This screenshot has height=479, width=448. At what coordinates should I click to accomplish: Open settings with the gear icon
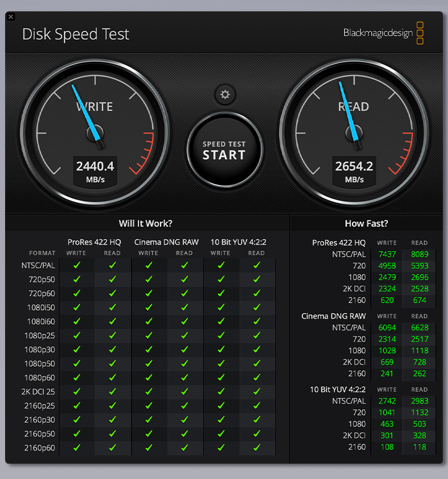(225, 95)
